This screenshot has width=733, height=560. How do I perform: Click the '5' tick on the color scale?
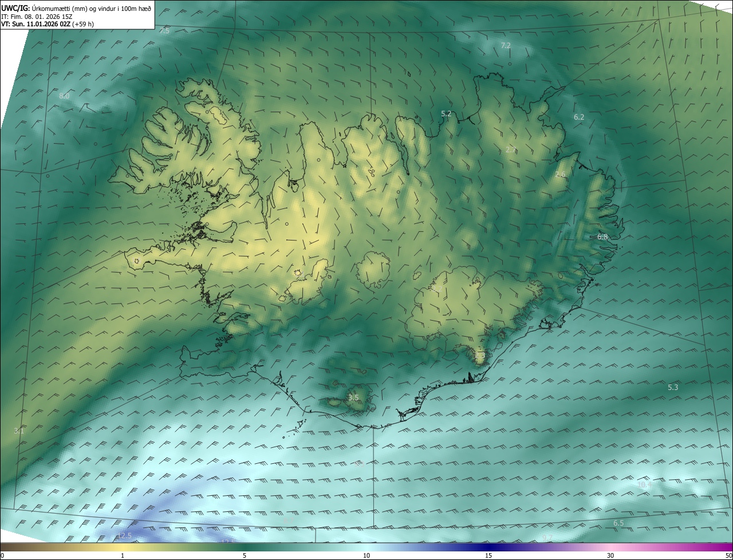245,555
